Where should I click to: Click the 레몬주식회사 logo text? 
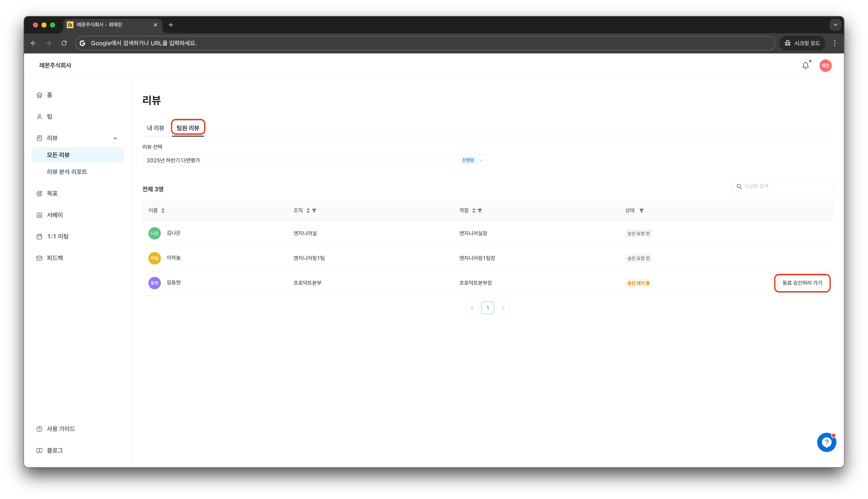pos(55,65)
